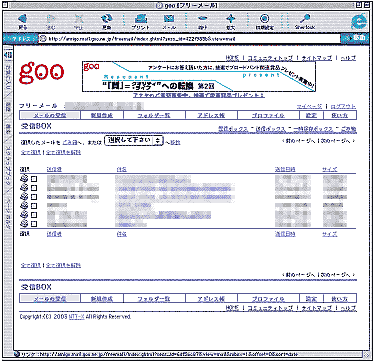
Task: Go forward with the 進む toolbar arrow
Action: tap(50, 21)
